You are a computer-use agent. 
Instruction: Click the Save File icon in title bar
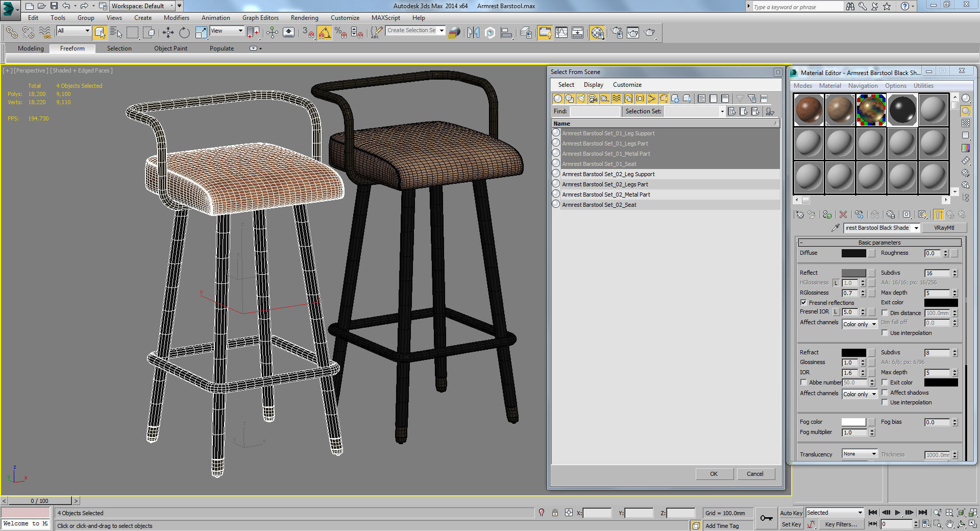pyautogui.click(x=54, y=6)
